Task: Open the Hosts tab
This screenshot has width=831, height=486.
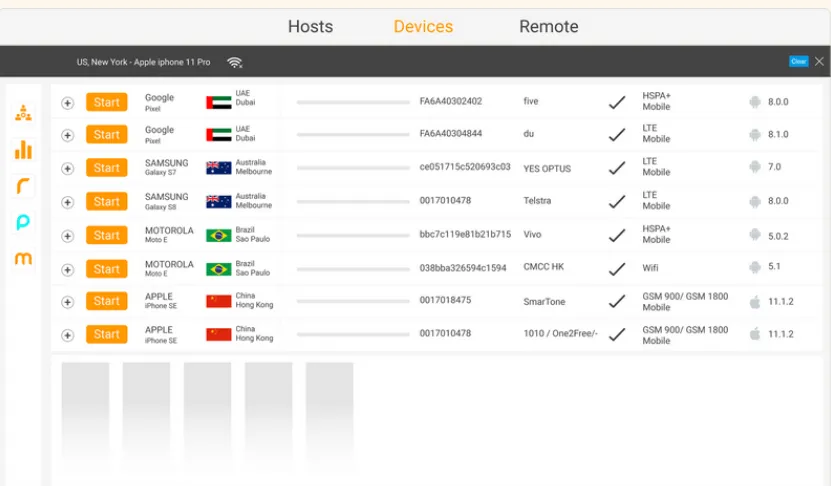Action: [x=310, y=26]
